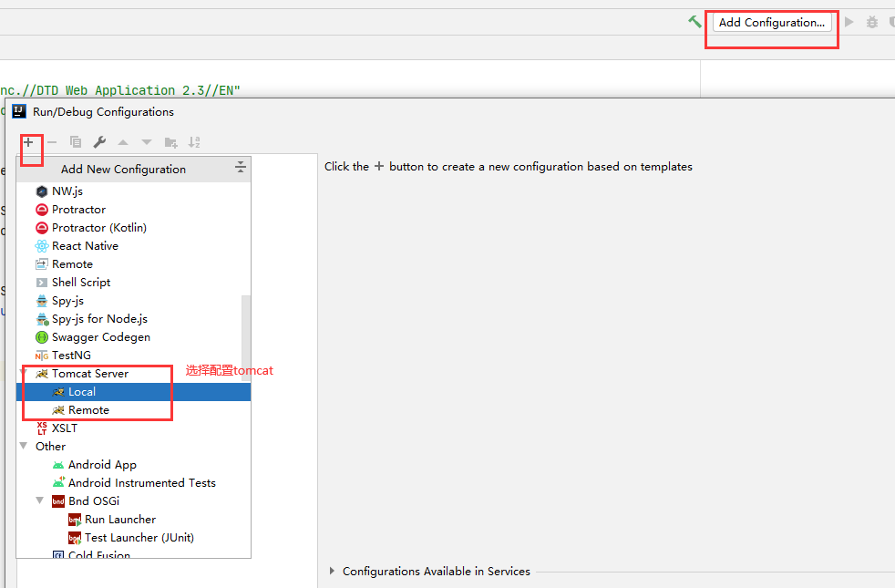Click the plus Add New Configuration icon

point(28,141)
